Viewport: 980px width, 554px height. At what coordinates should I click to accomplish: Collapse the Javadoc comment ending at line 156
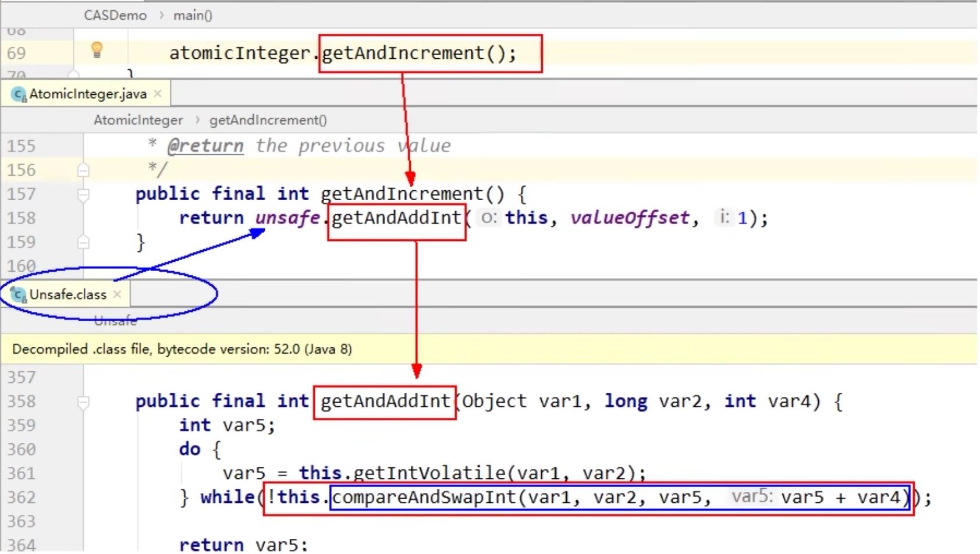coord(83,170)
